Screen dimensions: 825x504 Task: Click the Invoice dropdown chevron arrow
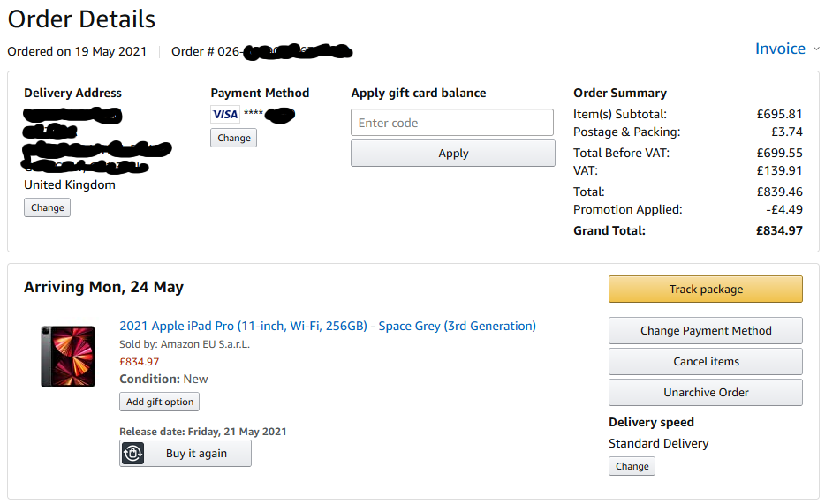pyautogui.click(x=816, y=49)
